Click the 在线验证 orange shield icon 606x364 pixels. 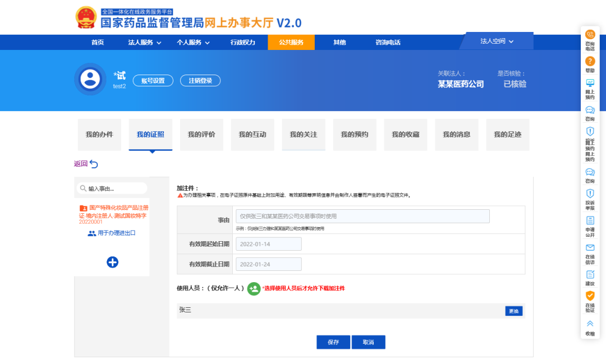pyautogui.click(x=590, y=296)
